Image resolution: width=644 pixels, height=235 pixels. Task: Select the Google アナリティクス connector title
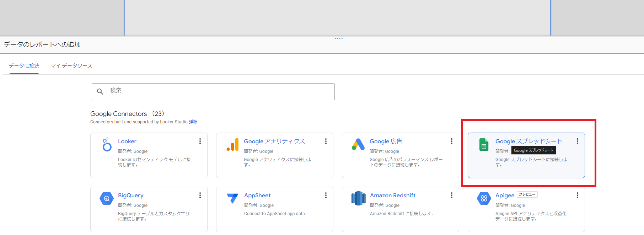pyautogui.click(x=274, y=141)
